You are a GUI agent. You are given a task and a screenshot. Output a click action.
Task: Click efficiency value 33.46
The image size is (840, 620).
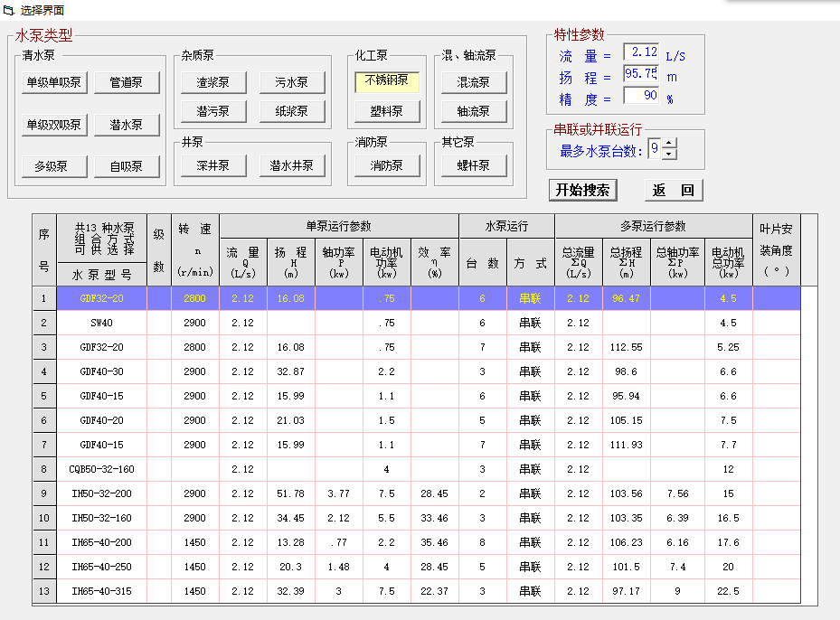tap(434, 518)
